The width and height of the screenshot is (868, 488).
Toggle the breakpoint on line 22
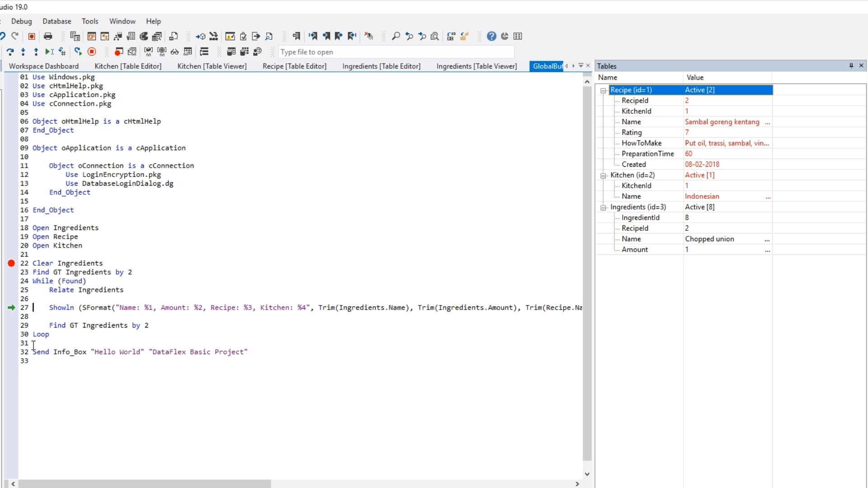tap(11, 263)
